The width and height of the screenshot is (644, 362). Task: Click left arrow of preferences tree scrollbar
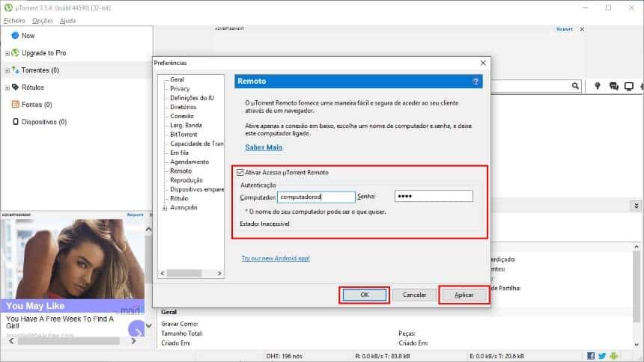162,273
